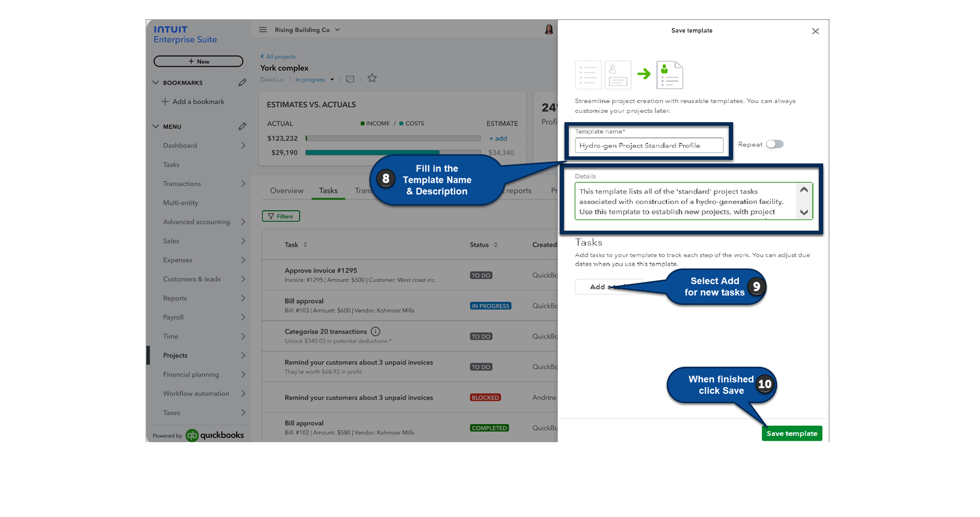980x517 pixels.
Task: Change project status via In progress dropdown
Action: pos(314,79)
